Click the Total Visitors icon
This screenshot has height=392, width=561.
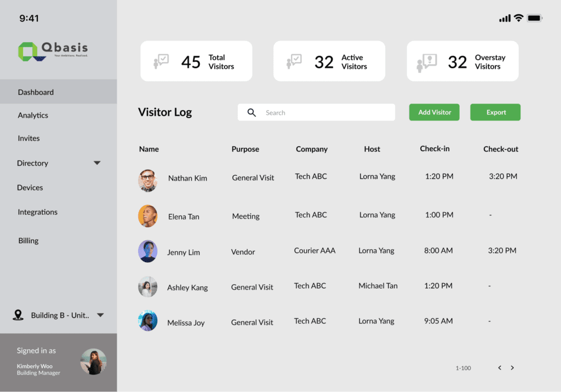pyautogui.click(x=161, y=61)
